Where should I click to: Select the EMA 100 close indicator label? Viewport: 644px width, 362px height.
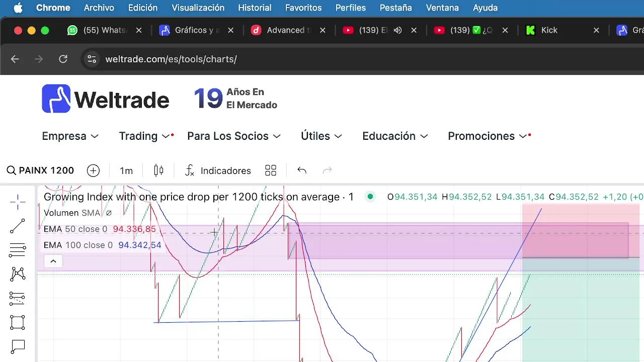click(x=78, y=245)
